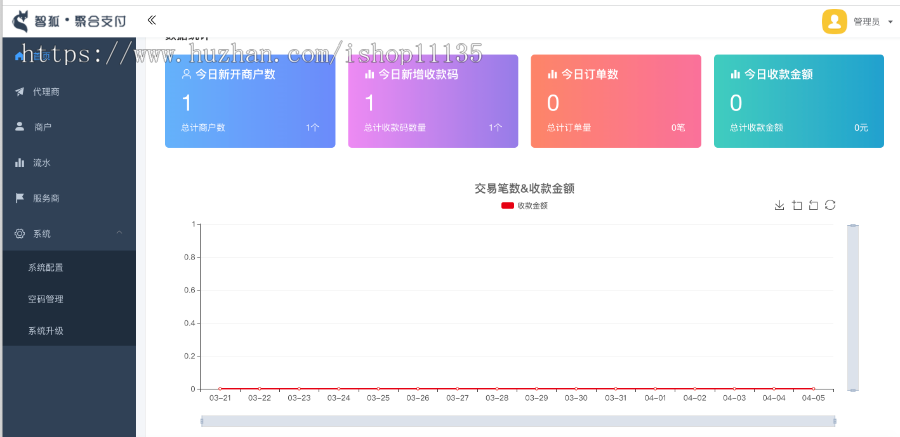Click the horizontal data zoom slider bar
The height and width of the screenshot is (437, 900).
coord(518,421)
